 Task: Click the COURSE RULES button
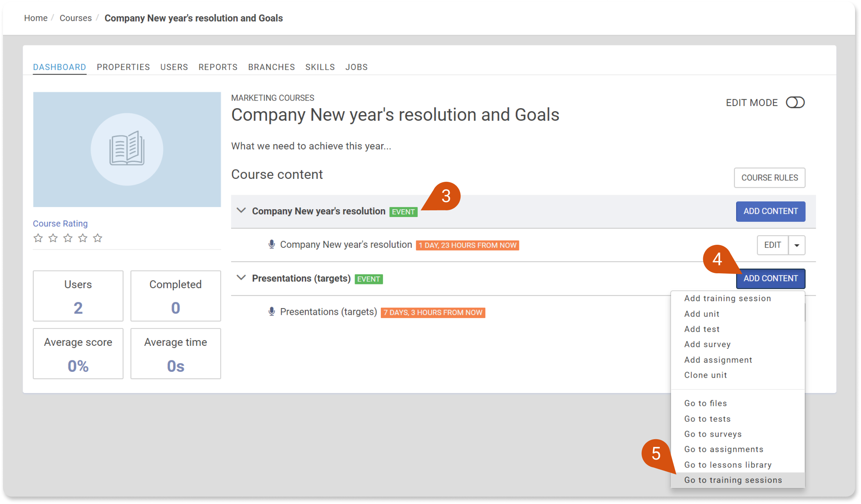769,178
